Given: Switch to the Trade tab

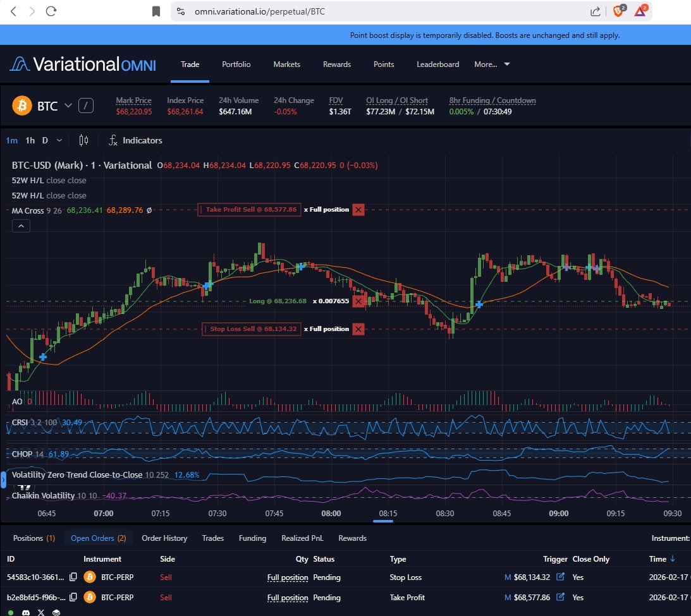Looking at the screenshot, I should 190,64.
